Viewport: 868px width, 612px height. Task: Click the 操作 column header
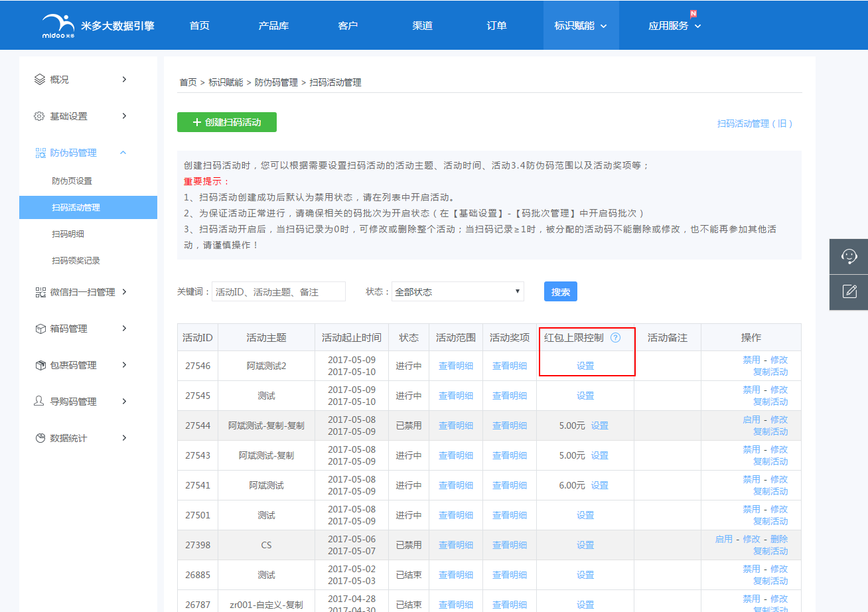(x=751, y=337)
